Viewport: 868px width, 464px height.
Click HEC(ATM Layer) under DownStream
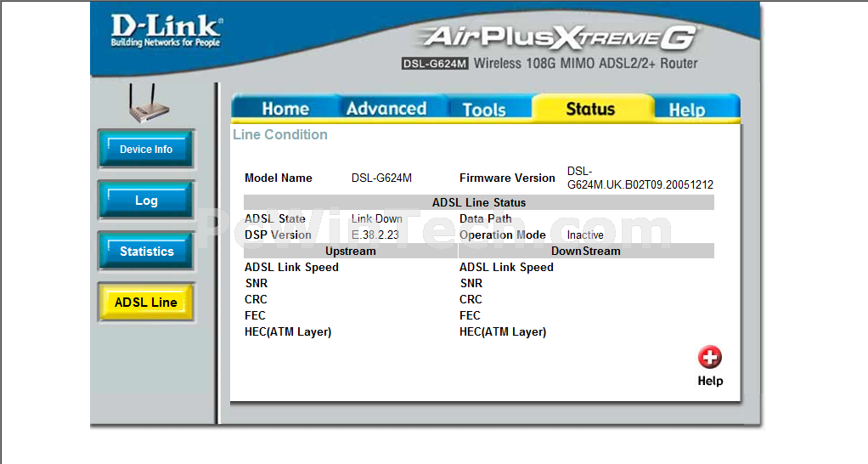503,331
